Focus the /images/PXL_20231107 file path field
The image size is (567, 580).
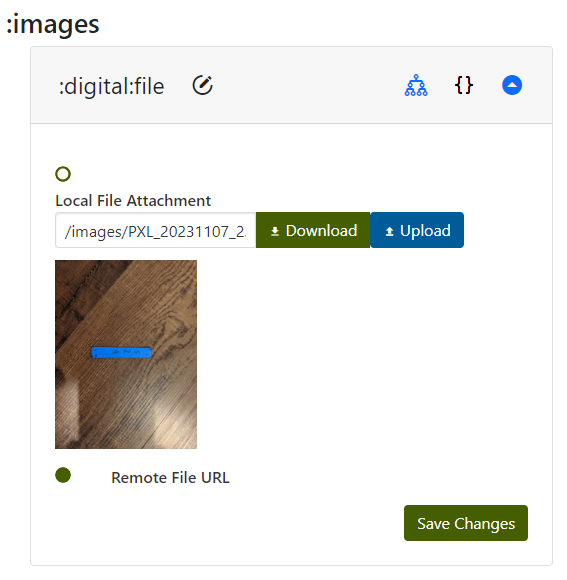pos(156,230)
